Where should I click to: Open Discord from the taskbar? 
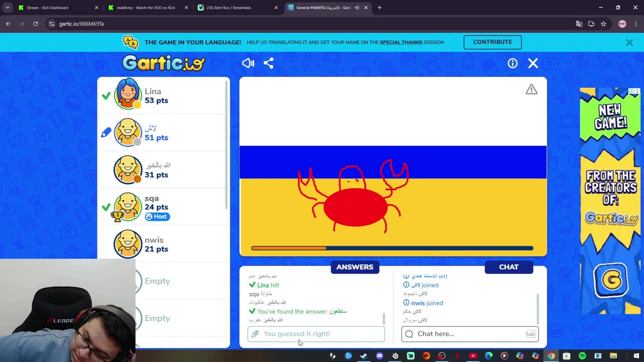coord(379,356)
